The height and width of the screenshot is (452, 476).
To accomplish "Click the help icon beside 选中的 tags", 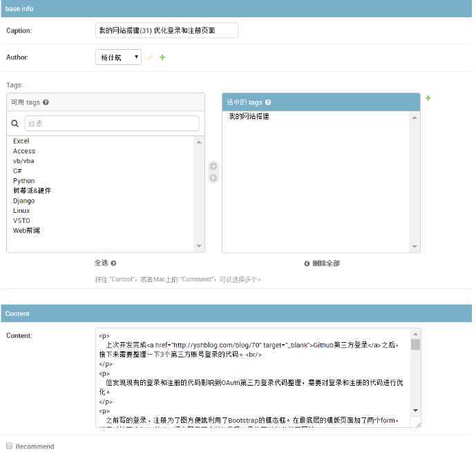I will click(268, 102).
